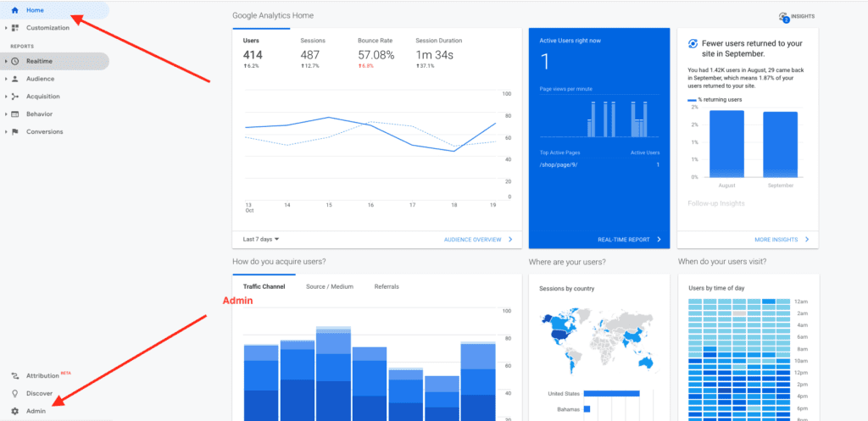The height and width of the screenshot is (421, 868).
Task: Select the Session Duration metric tab
Action: 438,53
